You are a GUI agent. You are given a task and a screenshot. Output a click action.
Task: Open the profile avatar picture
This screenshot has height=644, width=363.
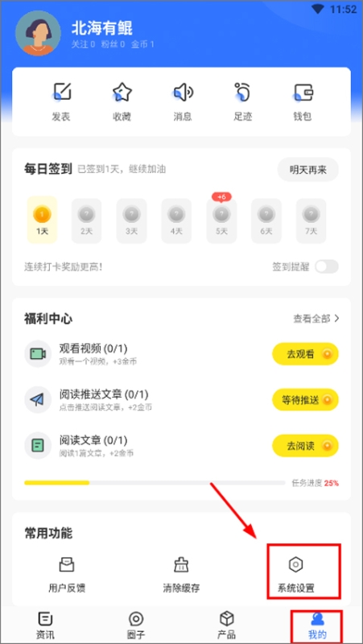(x=38, y=33)
